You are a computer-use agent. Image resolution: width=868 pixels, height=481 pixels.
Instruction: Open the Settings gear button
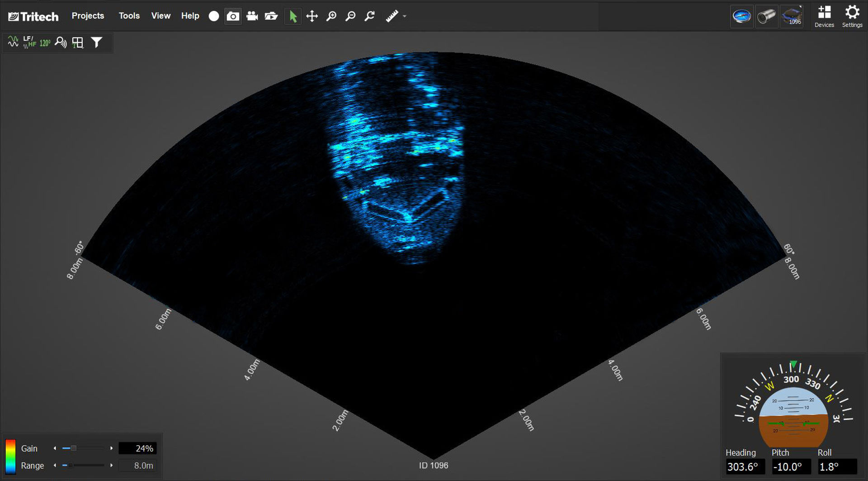pos(852,16)
